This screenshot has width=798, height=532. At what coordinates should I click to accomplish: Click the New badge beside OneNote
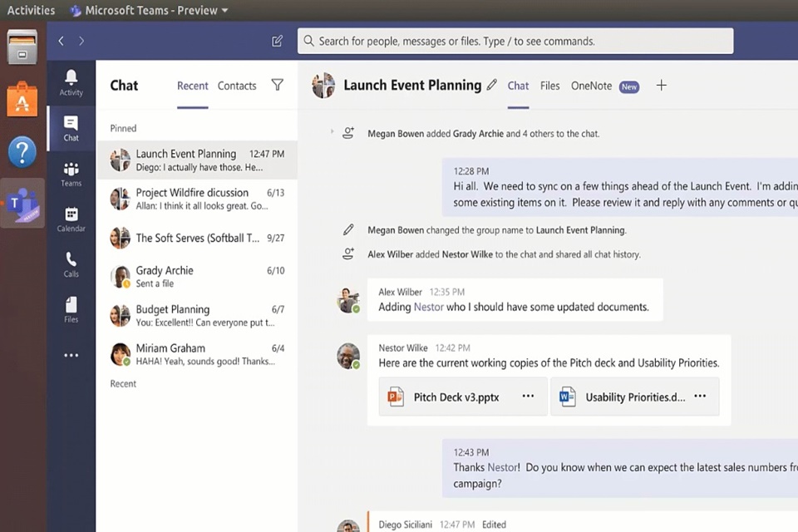pos(629,87)
